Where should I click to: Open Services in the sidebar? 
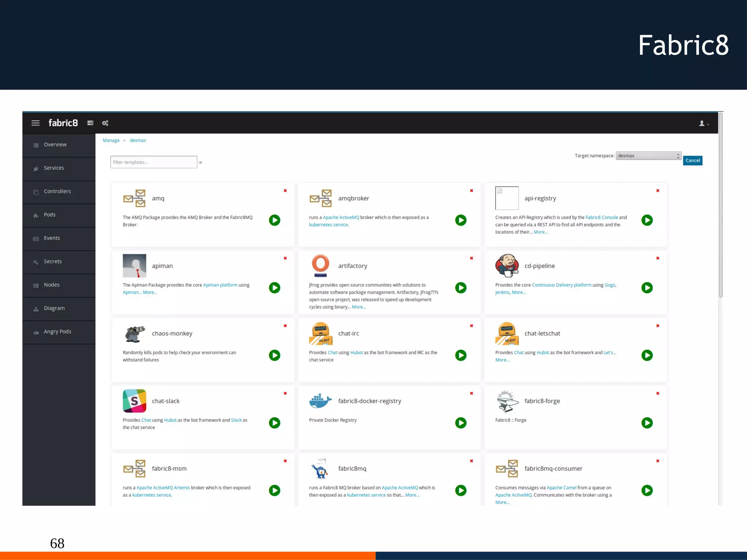pos(54,168)
